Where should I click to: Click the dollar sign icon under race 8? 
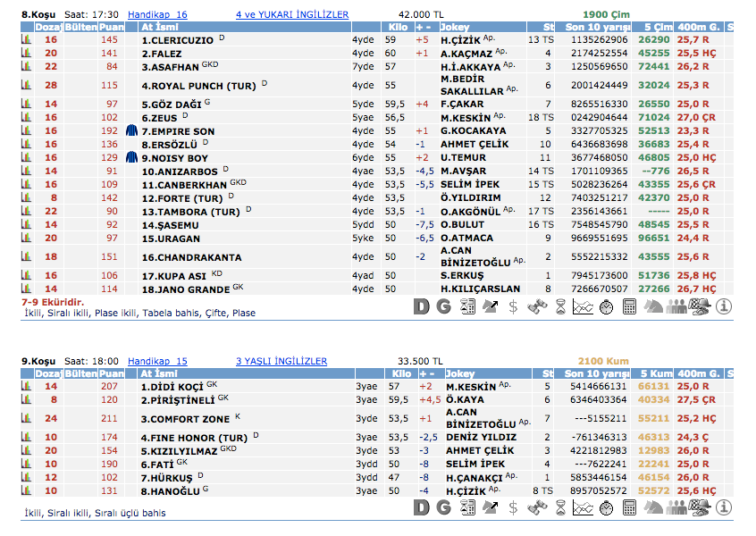513,306
